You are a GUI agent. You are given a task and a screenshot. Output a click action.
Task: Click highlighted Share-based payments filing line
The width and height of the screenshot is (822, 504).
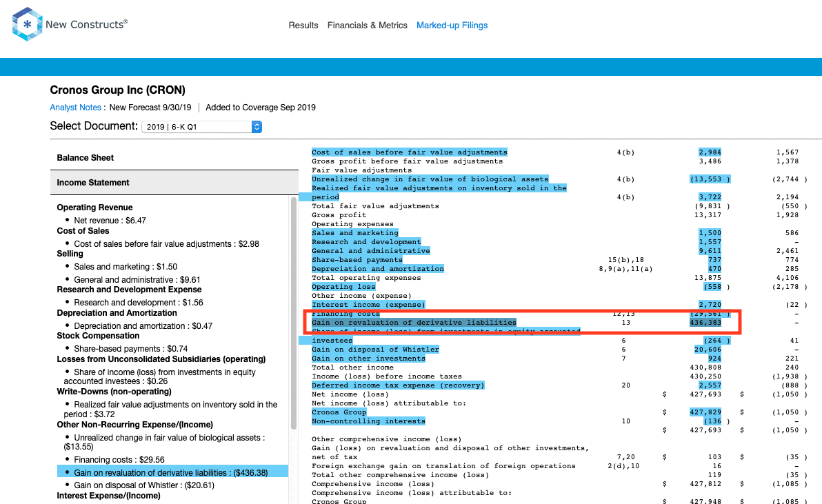click(x=357, y=260)
